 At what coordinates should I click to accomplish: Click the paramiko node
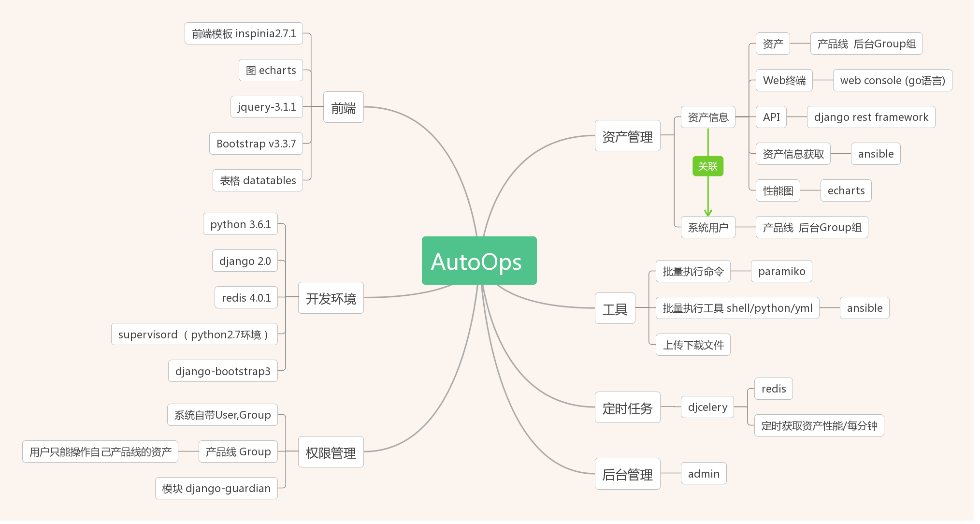pos(781,271)
